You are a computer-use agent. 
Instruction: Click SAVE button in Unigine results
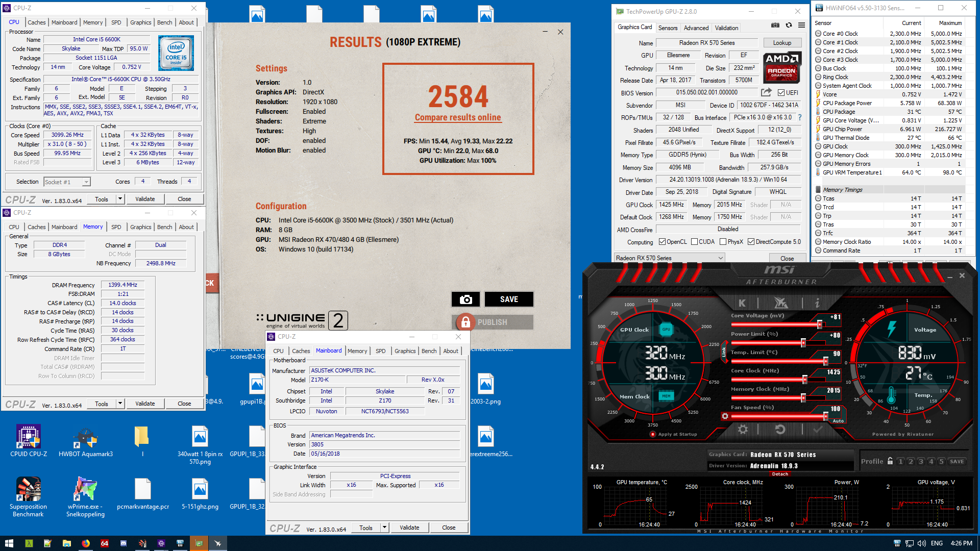tap(509, 299)
